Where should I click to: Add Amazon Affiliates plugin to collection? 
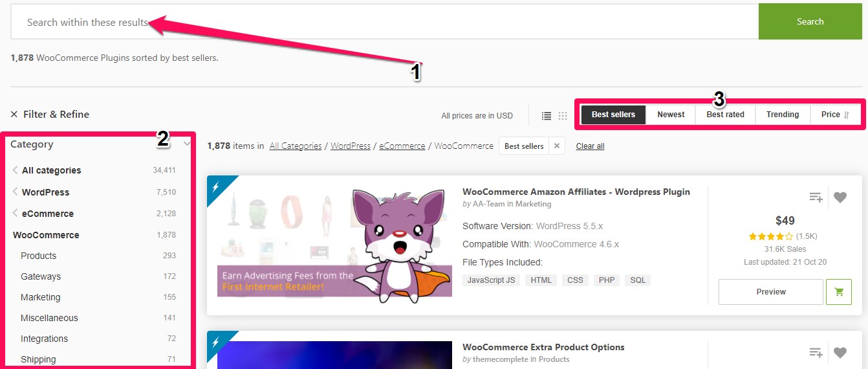816,197
